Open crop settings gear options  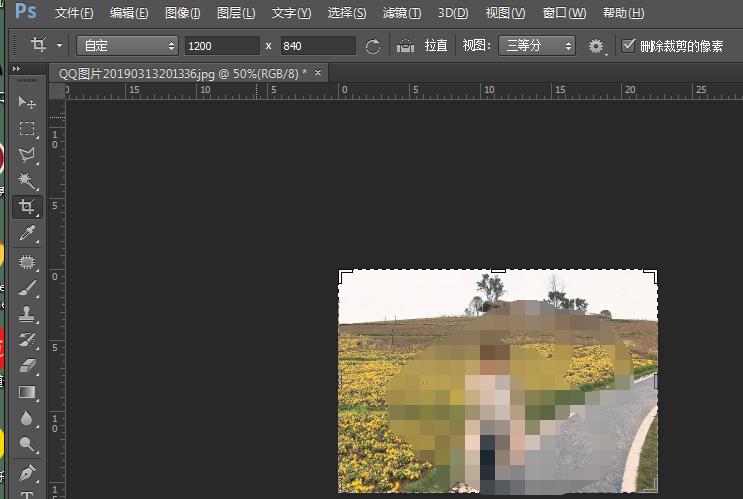(596, 46)
